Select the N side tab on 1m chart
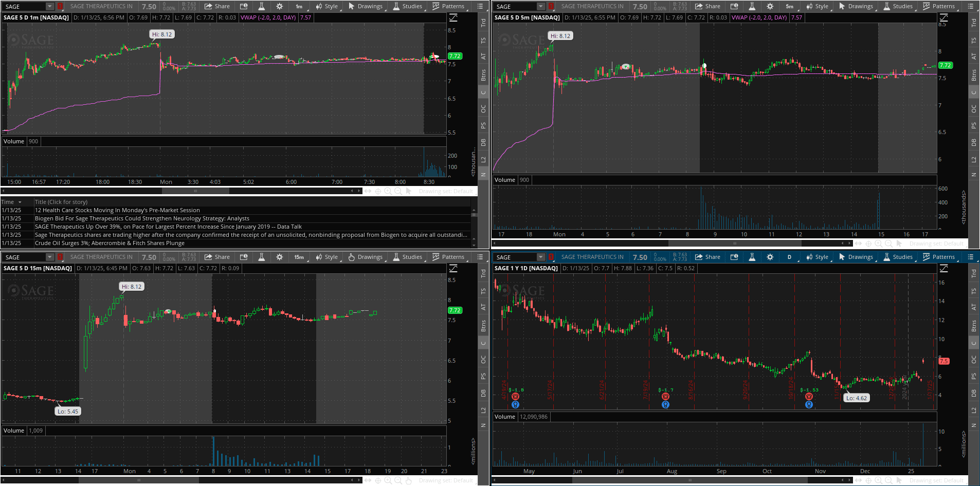 click(483, 175)
